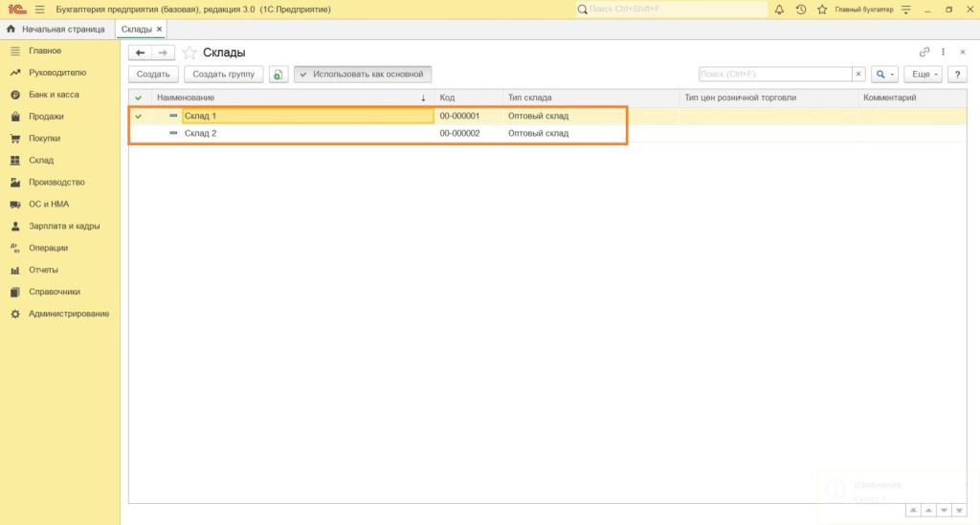Image resolution: width=980 pixels, height=525 pixels.
Task: Open the history clock icon
Action: click(800, 10)
